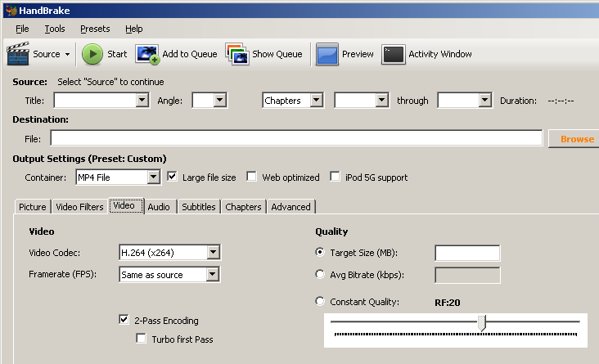599x364 pixels.
Task: Open the Help menu
Action: pyautogui.click(x=133, y=29)
